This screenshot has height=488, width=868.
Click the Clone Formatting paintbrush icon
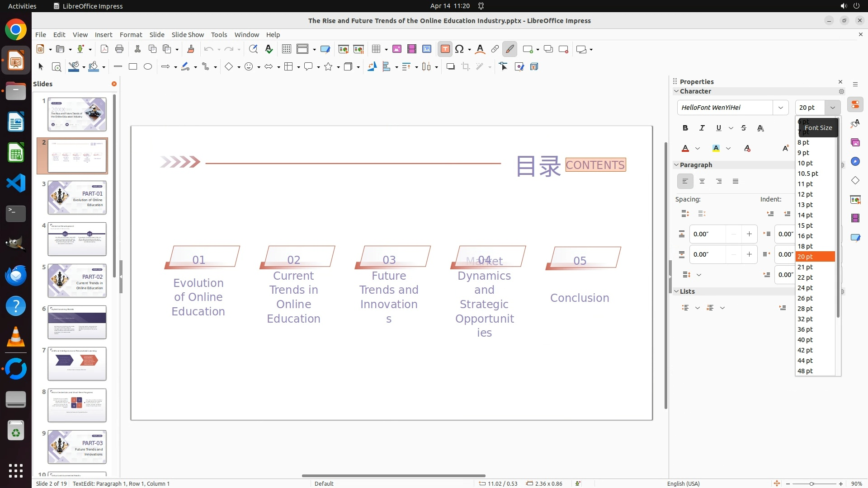[x=190, y=49]
